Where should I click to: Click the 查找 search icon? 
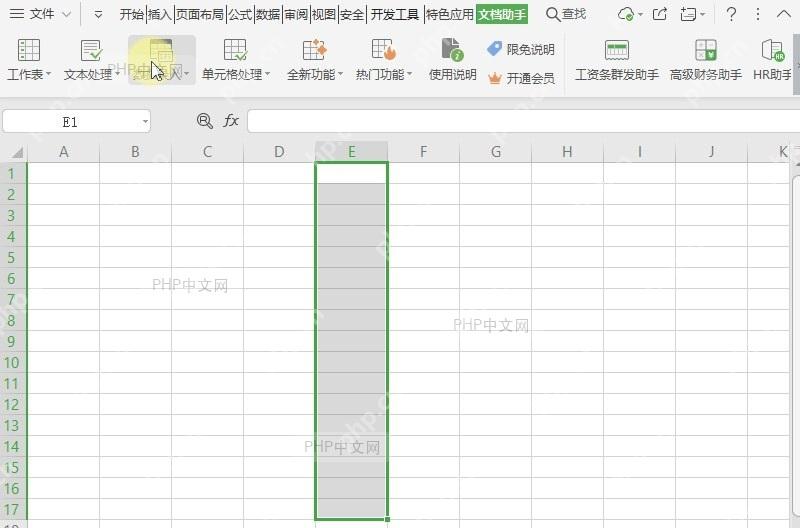[553, 14]
